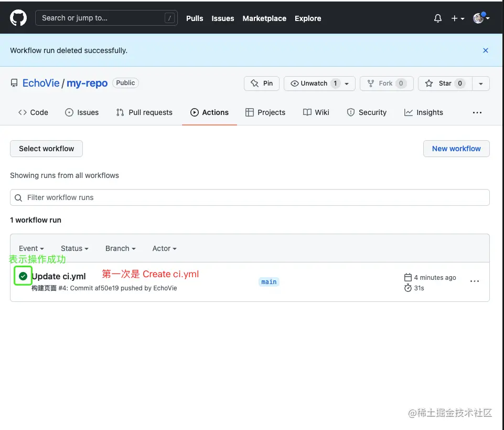504x430 pixels.
Task: Open Issues in the top navigation
Action: (x=223, y=18)
